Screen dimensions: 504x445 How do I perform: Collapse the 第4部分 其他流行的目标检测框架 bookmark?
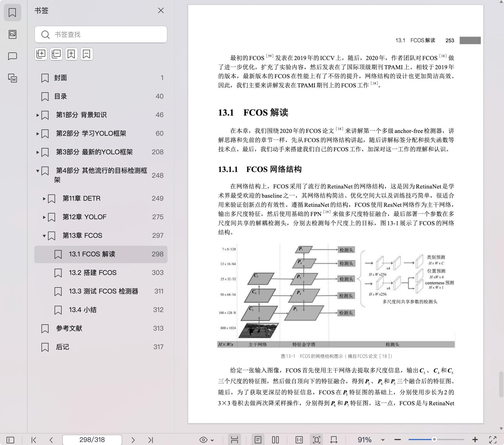[38, 171]
